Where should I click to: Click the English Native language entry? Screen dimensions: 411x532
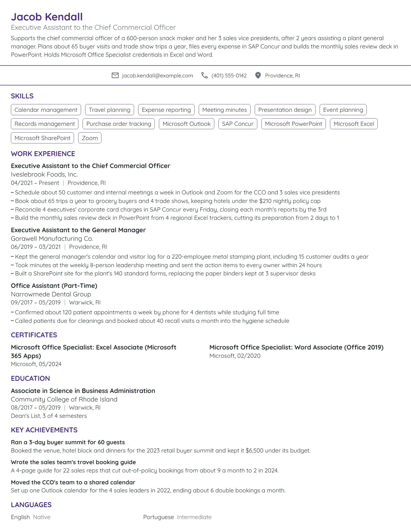point(31,517)
